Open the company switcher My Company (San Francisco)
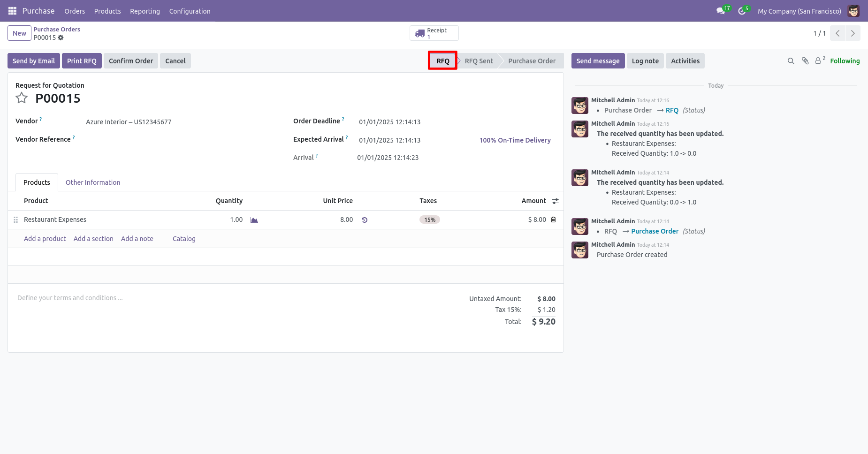 [799, 11]
